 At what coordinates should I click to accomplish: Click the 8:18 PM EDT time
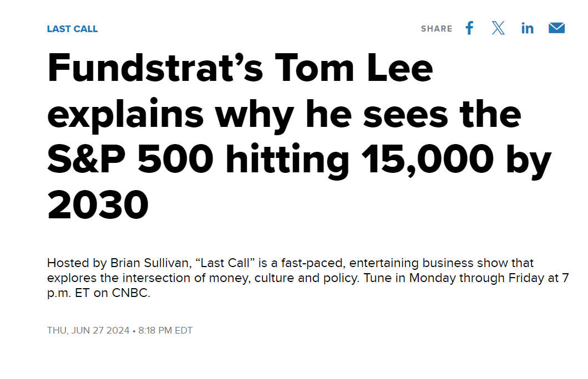[x=165, y=330]
